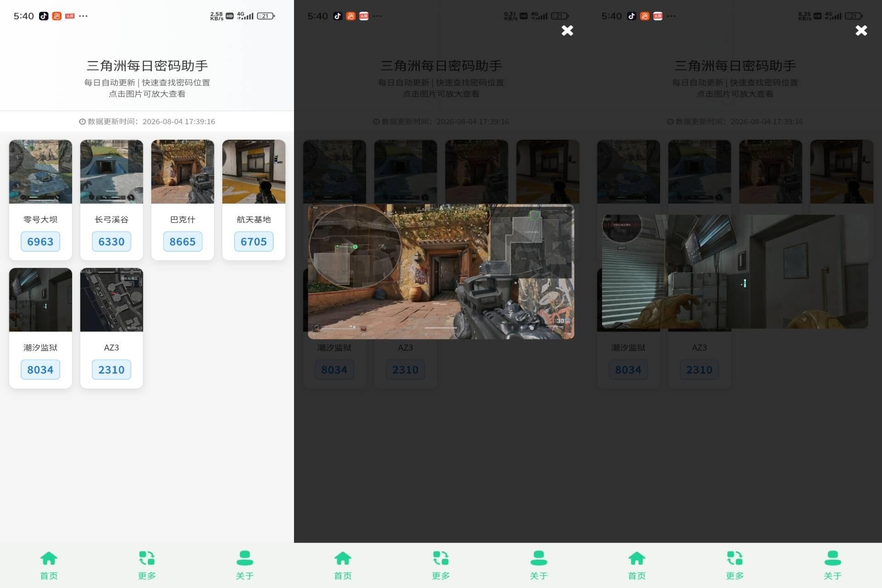882x588 pixels.
Task: Close the enlarged 巴克什 courtyard image popup
Action: tap(567, 30)
